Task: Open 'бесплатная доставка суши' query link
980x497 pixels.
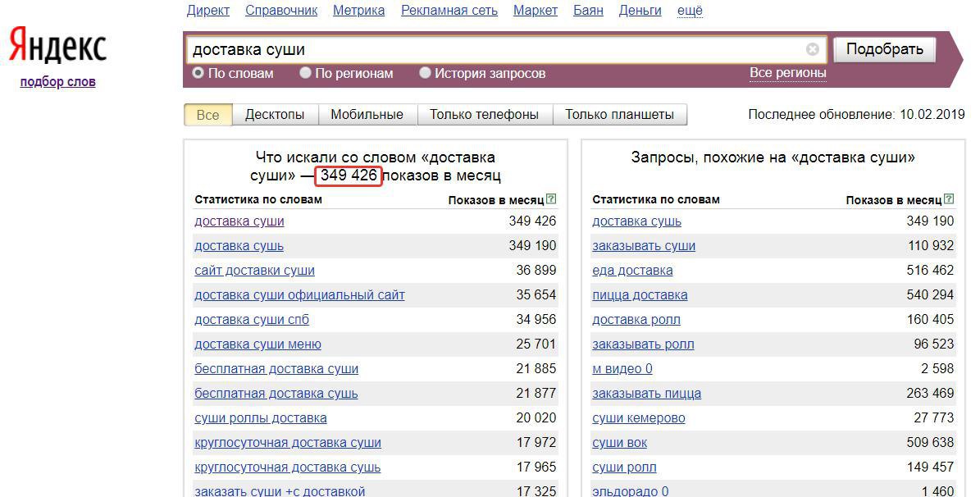Action: (276, 369)
